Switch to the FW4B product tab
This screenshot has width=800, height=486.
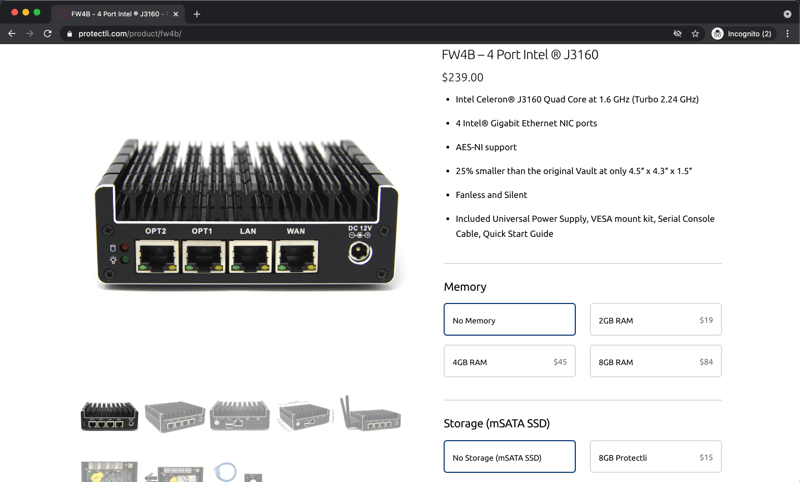pos(115,14)
